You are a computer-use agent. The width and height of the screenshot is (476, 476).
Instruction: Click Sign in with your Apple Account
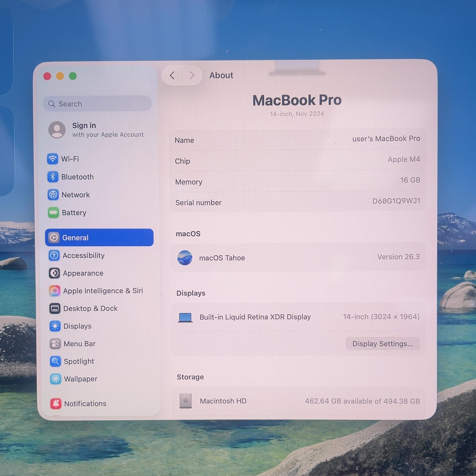point(96,130)
